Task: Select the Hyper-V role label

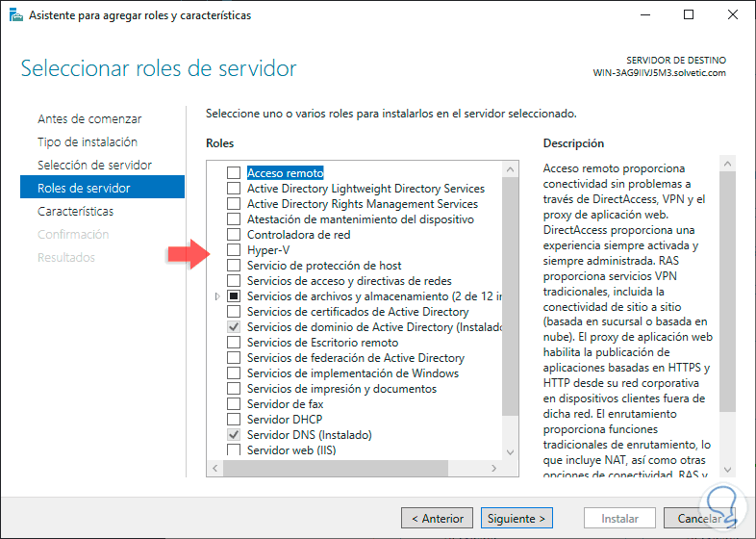Action: 268,250
